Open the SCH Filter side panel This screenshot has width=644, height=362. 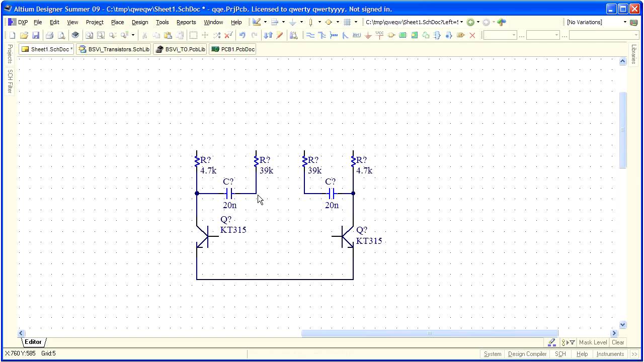10,81
